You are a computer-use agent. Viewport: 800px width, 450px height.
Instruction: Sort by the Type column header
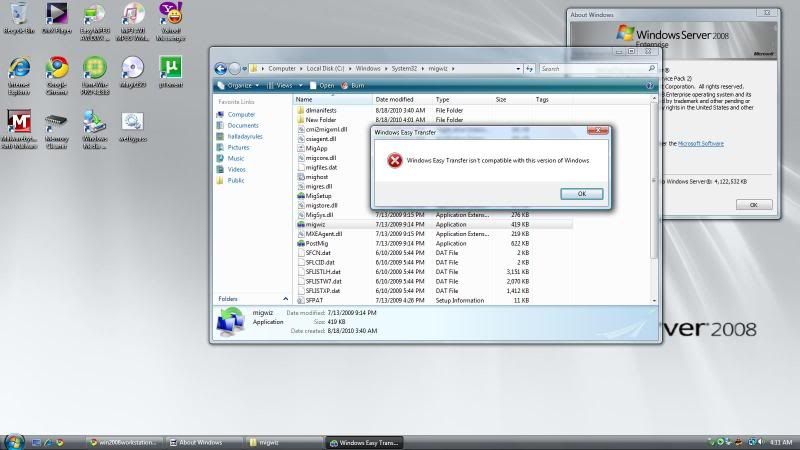point(463,99)
